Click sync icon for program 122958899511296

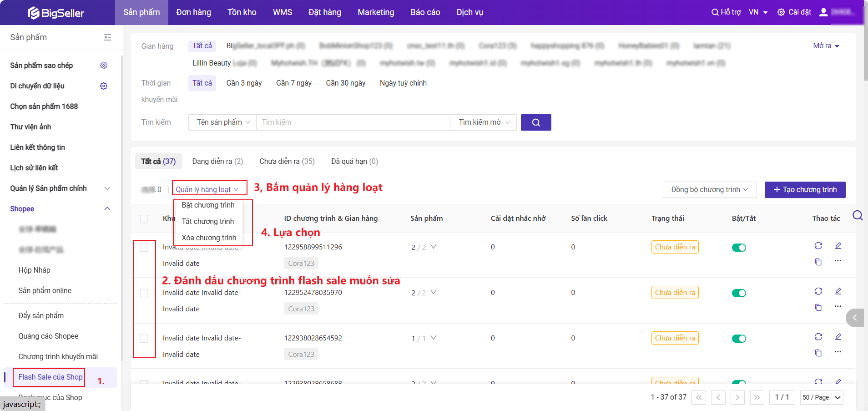(x=818, y=246)
